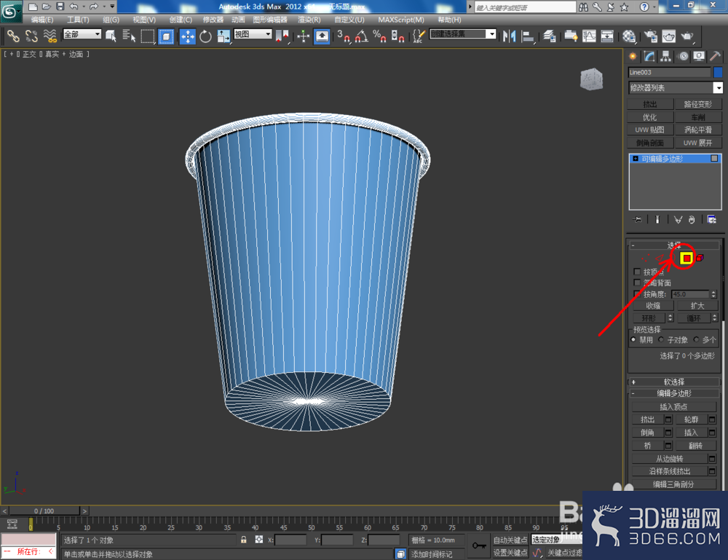This screenshot has height=560, width=728.
Task: Open 轮廓 settings box
Action: [x=711, y=419]
